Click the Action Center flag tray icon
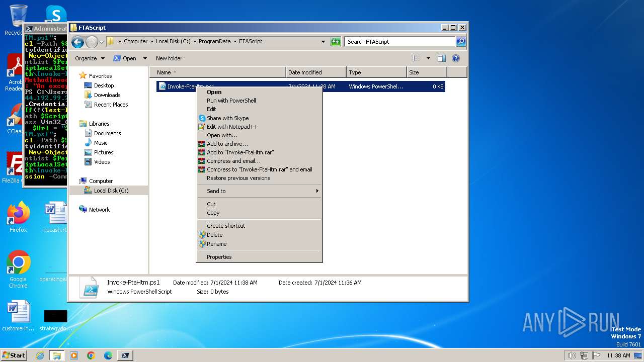Screen dimensions: 644x362 pyautogui.click(x=596, y=355)
